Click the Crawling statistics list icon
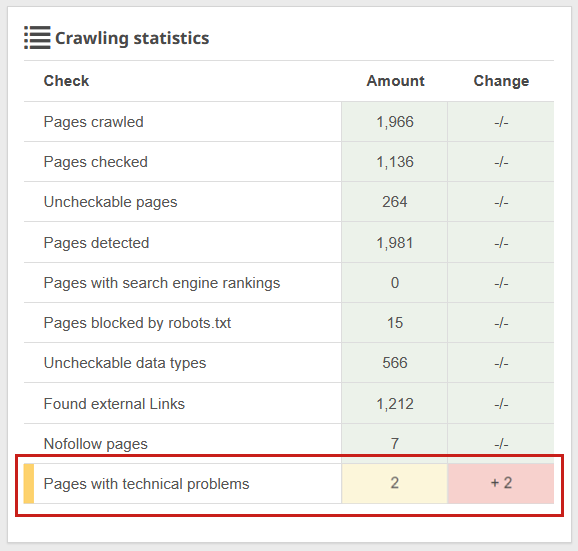578x551 pixels. pos(37,38)
